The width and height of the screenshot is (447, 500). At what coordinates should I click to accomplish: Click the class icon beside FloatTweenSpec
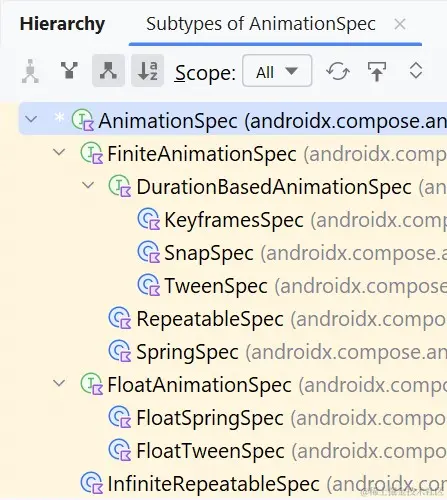(120, 450)
